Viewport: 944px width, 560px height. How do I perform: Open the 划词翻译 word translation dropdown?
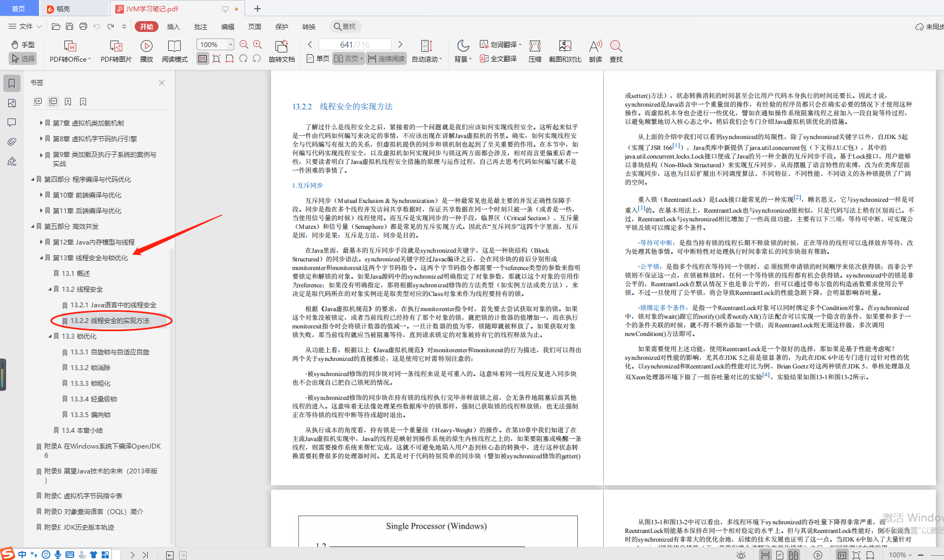click(x=500, y=44)
